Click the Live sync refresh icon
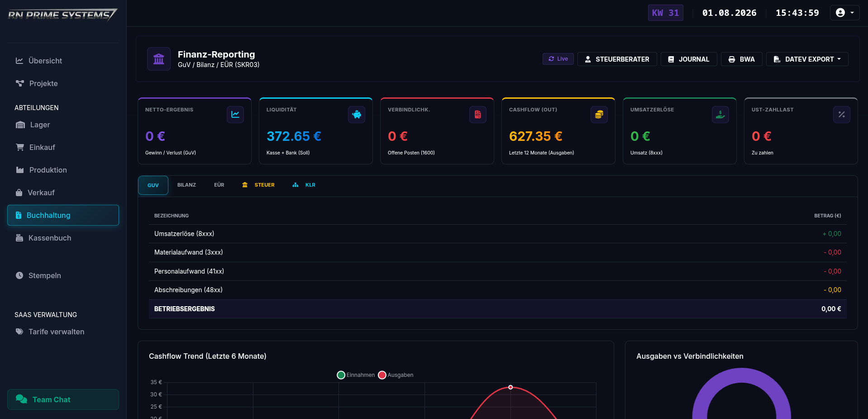This screenshot has height=419, width=868. (551, 59)
